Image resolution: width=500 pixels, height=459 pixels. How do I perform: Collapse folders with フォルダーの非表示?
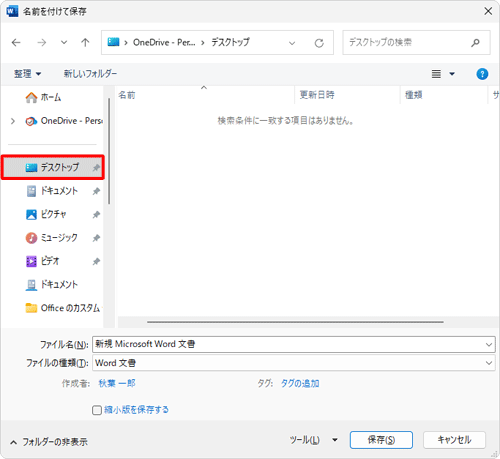tap(49, 442)
